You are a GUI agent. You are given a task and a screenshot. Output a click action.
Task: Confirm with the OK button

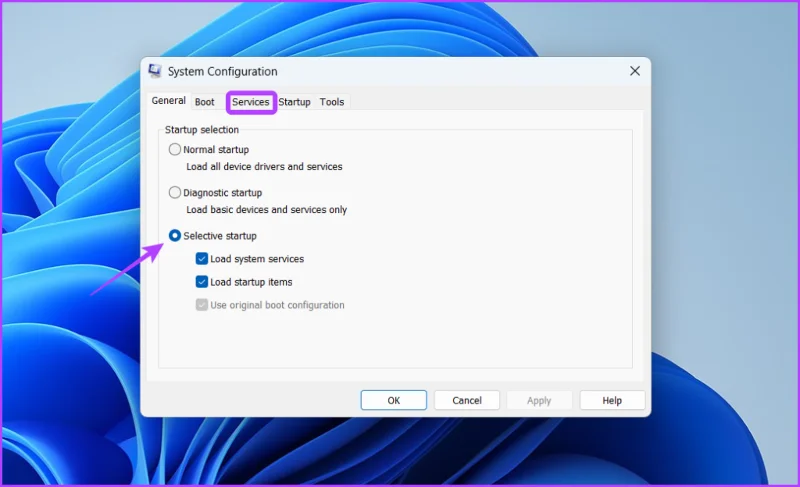(393, 400)
